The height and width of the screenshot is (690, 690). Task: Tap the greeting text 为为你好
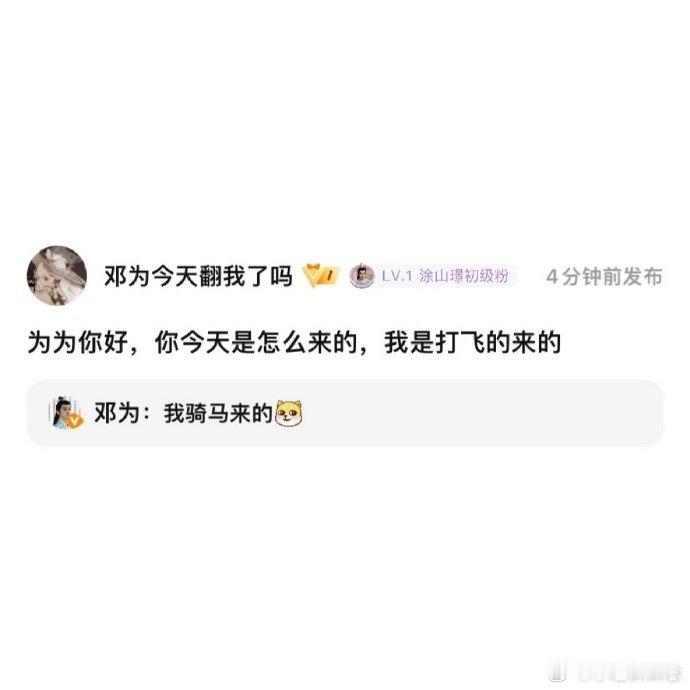[78, 342]
